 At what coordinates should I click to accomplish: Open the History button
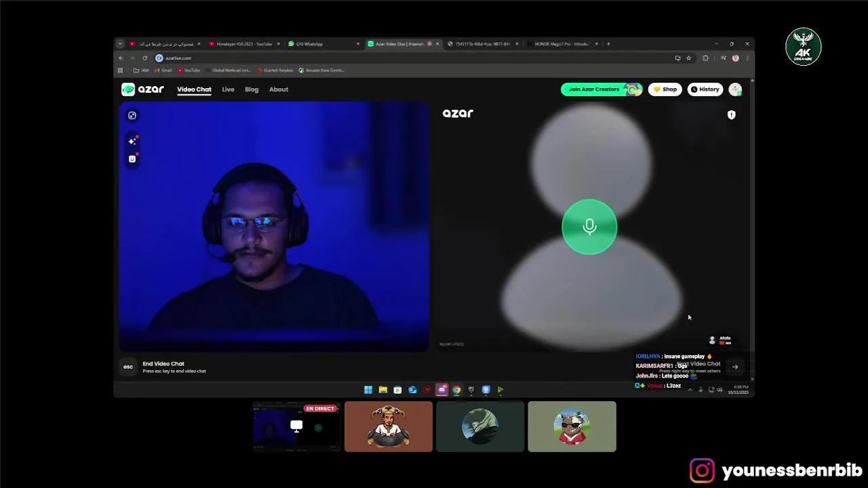705,89
